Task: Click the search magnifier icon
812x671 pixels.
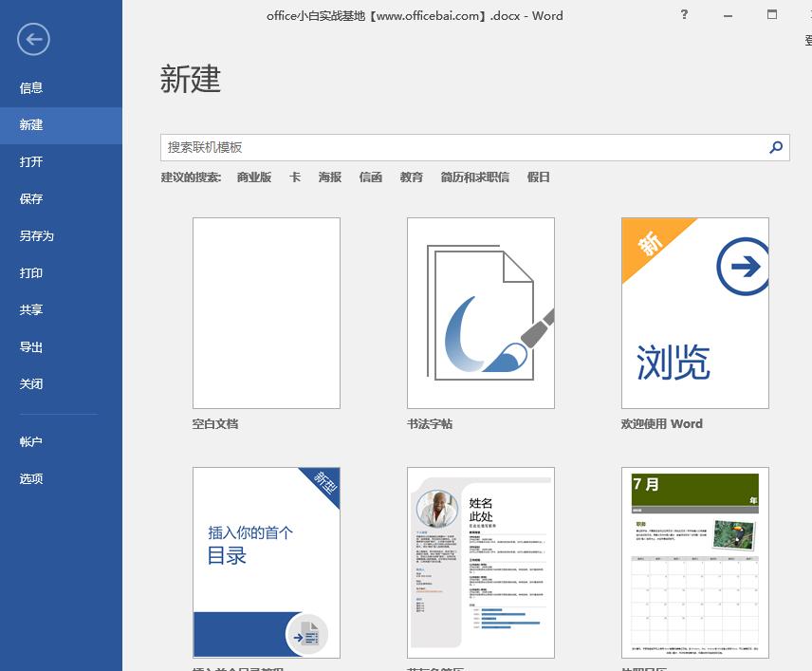Action: (778, 148)
